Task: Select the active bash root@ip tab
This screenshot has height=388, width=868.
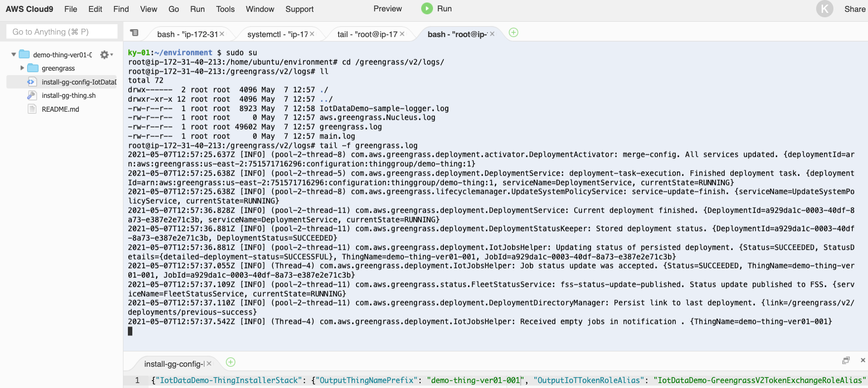Action: pyautogui.click(x=457, y=34)
